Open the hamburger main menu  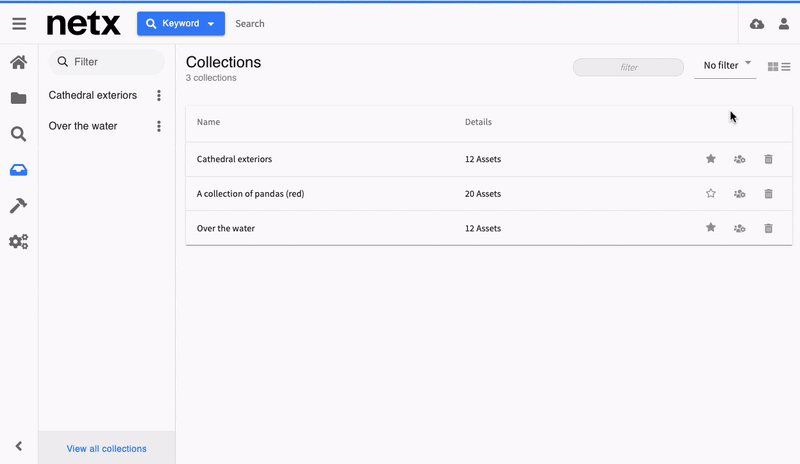coord(19,23)
